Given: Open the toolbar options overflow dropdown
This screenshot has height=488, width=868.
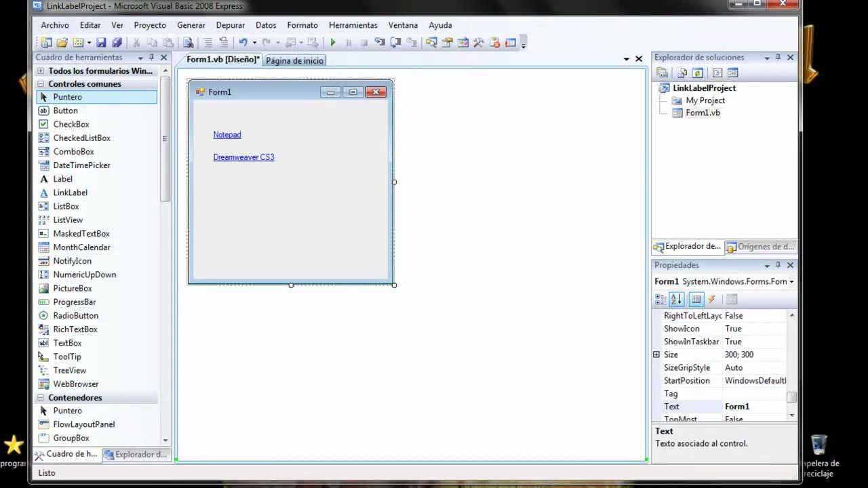Looking at the screenshot, I should [x=524, y=44].
